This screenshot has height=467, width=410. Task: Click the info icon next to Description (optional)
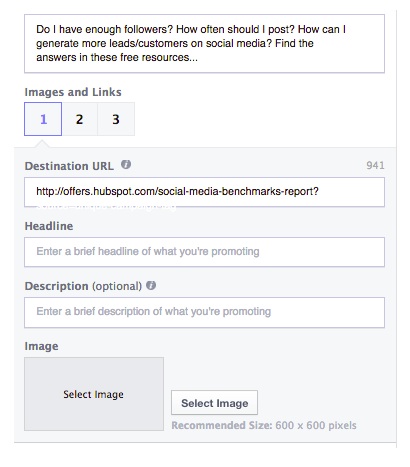[x=151, y=285]
